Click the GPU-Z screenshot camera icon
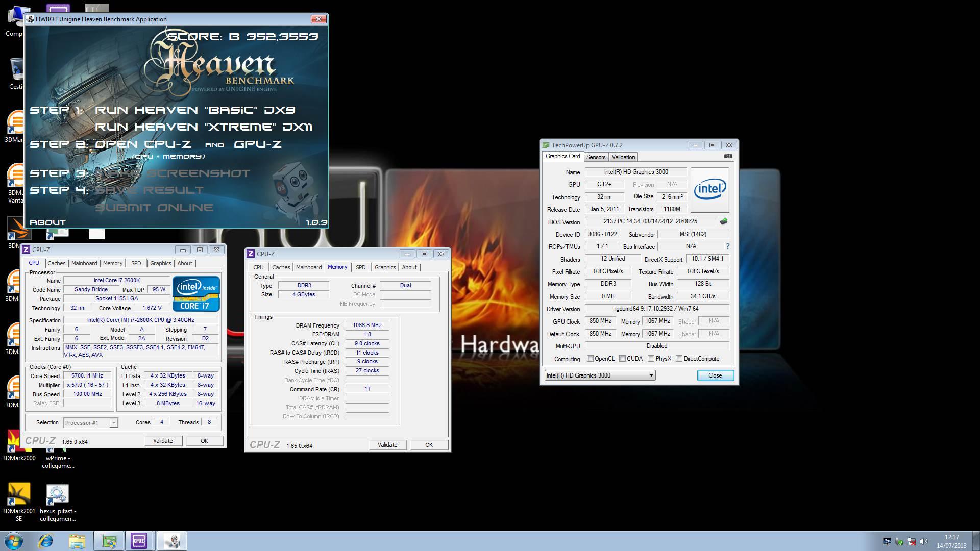 728,156
